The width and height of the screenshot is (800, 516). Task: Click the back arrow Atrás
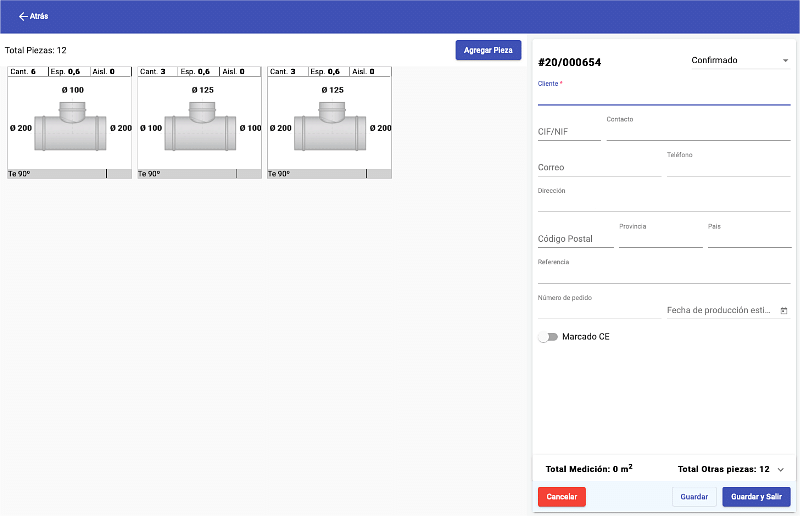tap(32, 16)
